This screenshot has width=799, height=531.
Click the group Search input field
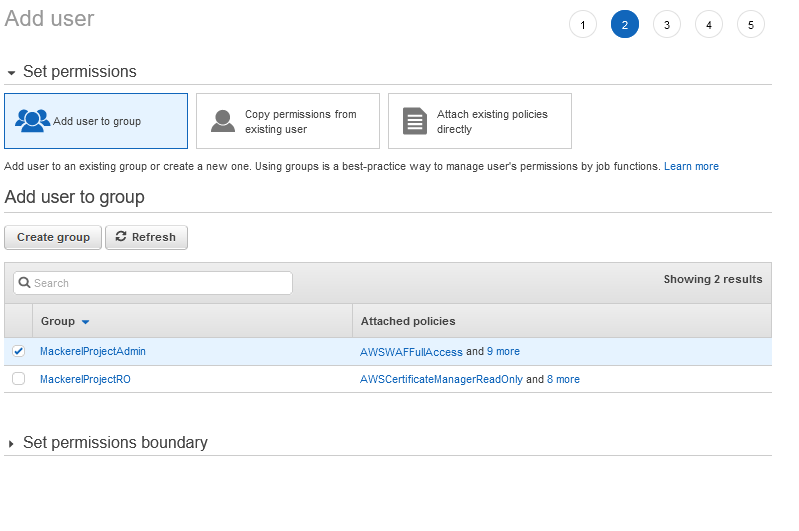pos(160,283)
